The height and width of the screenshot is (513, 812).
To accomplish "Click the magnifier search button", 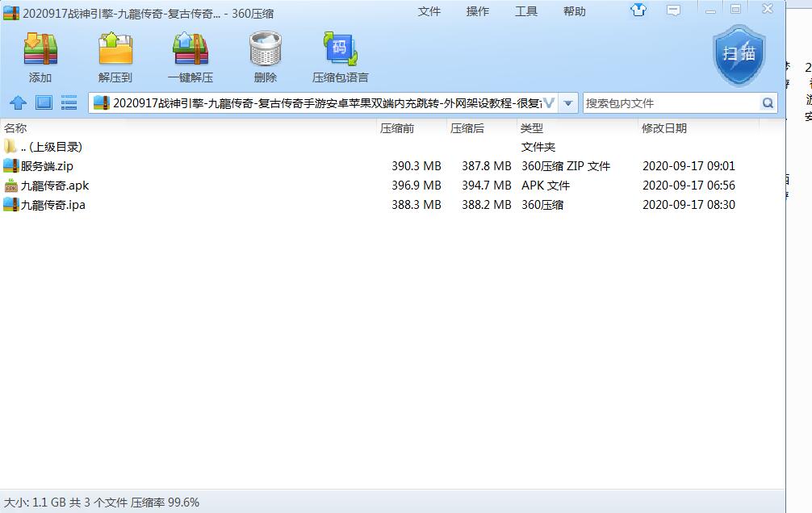I will [x=768, y=103].
